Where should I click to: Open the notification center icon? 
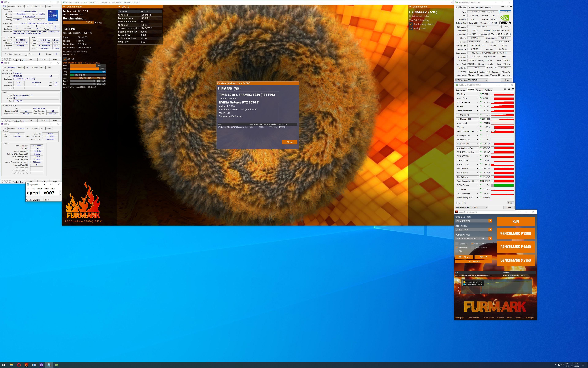point(583,365)
